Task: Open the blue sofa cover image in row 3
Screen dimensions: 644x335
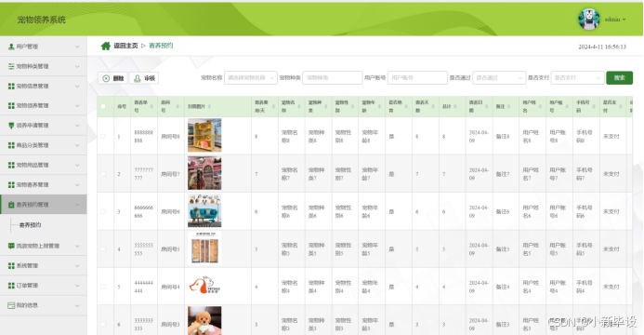Action: 204,211
